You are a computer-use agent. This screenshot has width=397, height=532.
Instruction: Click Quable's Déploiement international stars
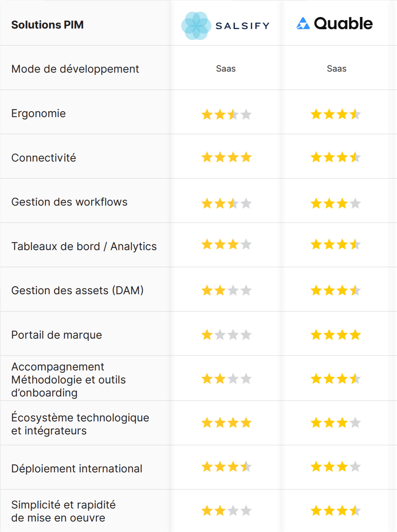tap(336, 467)
